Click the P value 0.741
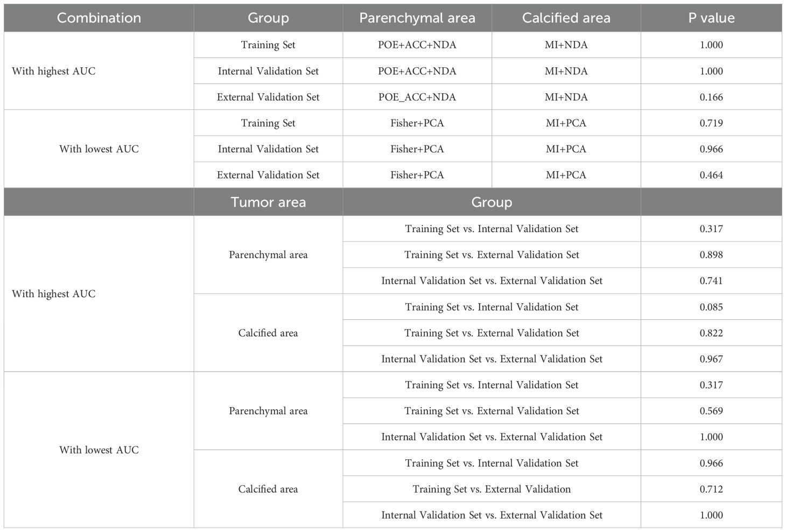The image size is (786, 532). pos(711,281)
